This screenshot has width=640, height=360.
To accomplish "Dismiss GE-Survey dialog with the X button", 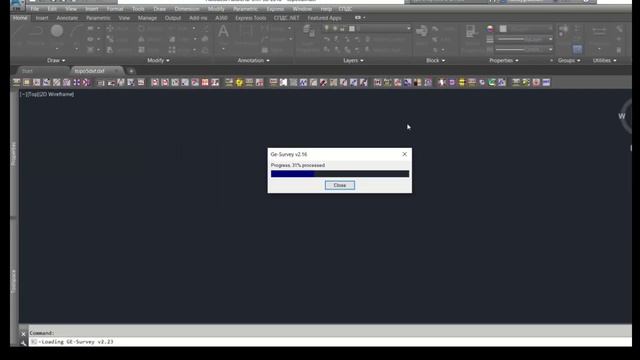I will click(x=404, y=154).
